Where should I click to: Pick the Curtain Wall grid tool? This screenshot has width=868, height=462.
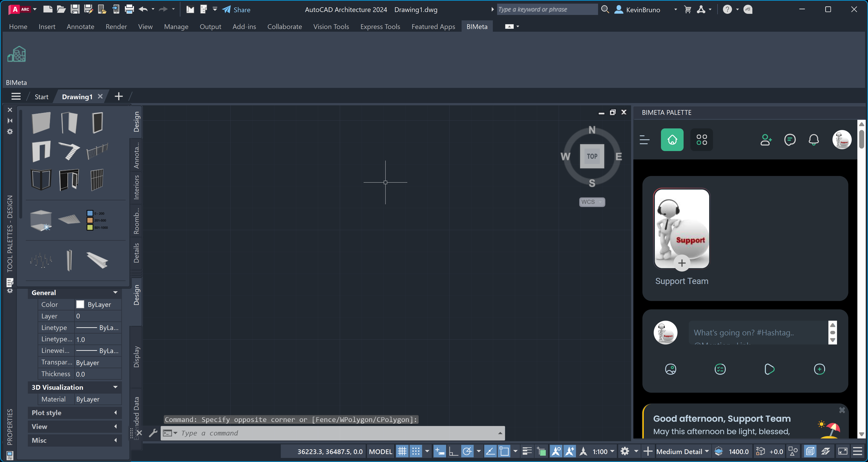pyautogui.click(x=97, y=180)
